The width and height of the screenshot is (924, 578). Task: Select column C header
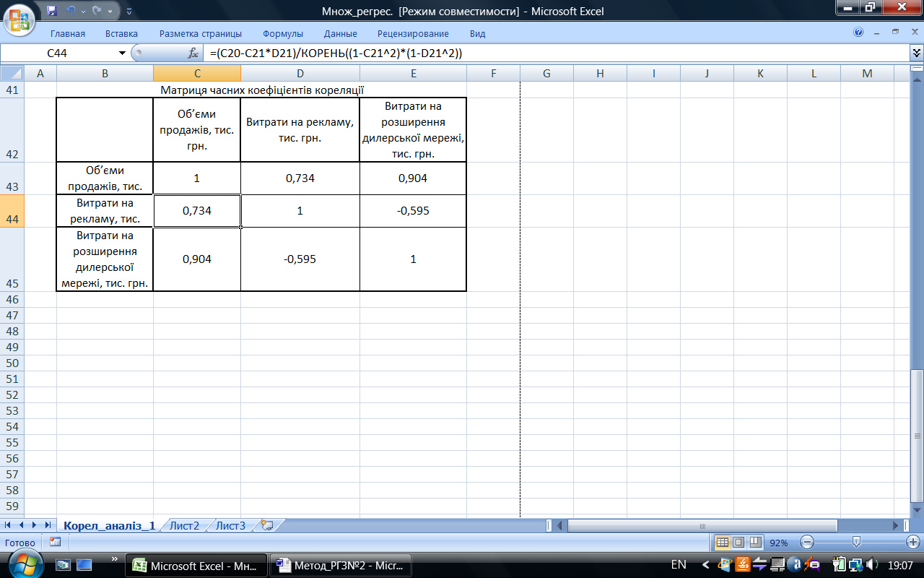point(196,73)
